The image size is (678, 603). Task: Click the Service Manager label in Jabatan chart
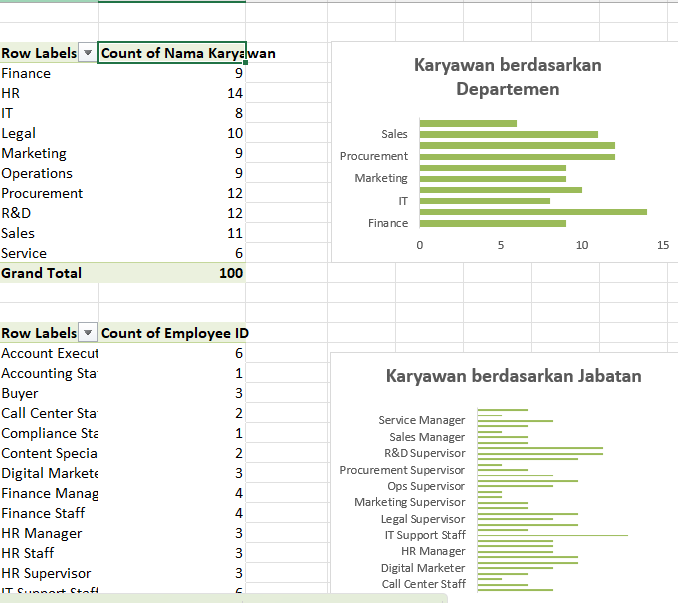pyautogui.click(x=422, y=420)
